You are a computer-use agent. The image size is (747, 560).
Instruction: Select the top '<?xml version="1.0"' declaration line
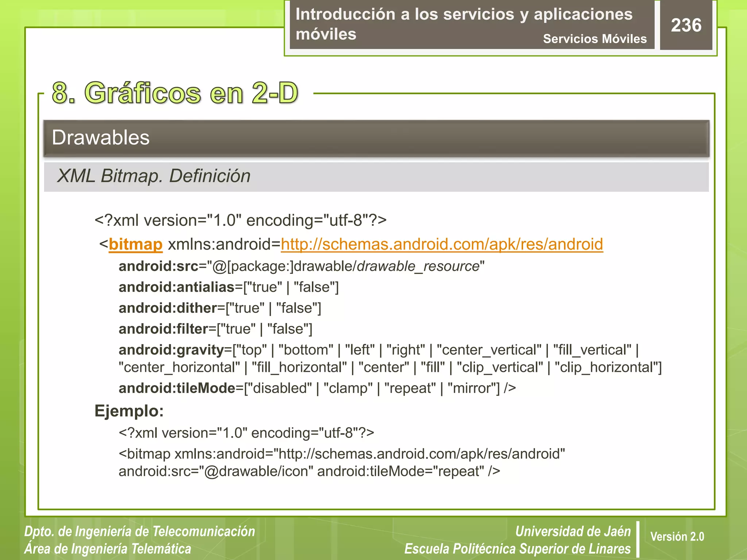[240, 221]
